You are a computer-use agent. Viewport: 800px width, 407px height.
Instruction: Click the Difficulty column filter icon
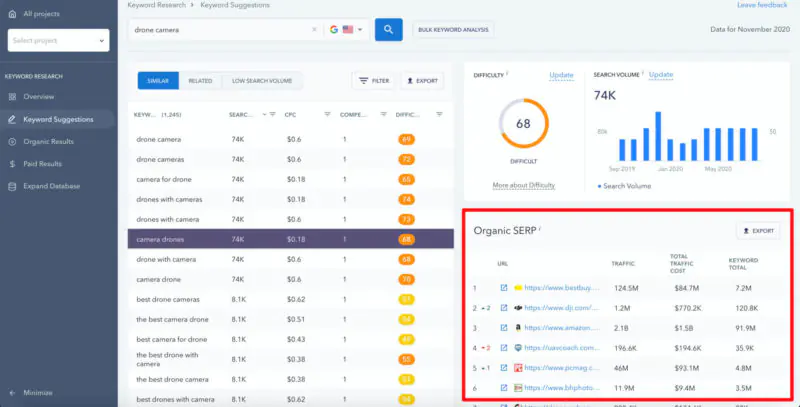(x=439, y=115)
